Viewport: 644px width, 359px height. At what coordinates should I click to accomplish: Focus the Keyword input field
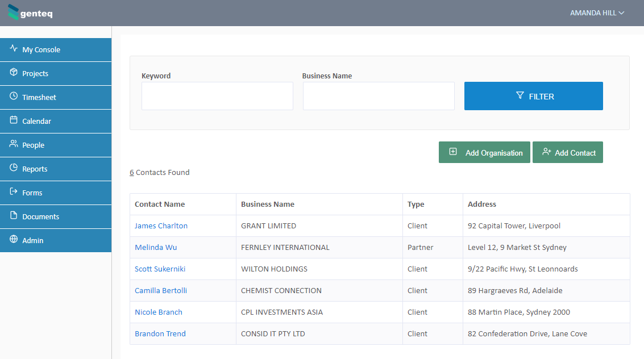[217, 96]
